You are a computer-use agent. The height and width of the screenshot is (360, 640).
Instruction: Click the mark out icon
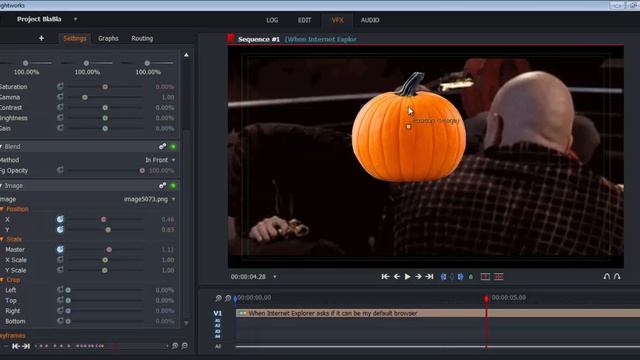(460, 277)
